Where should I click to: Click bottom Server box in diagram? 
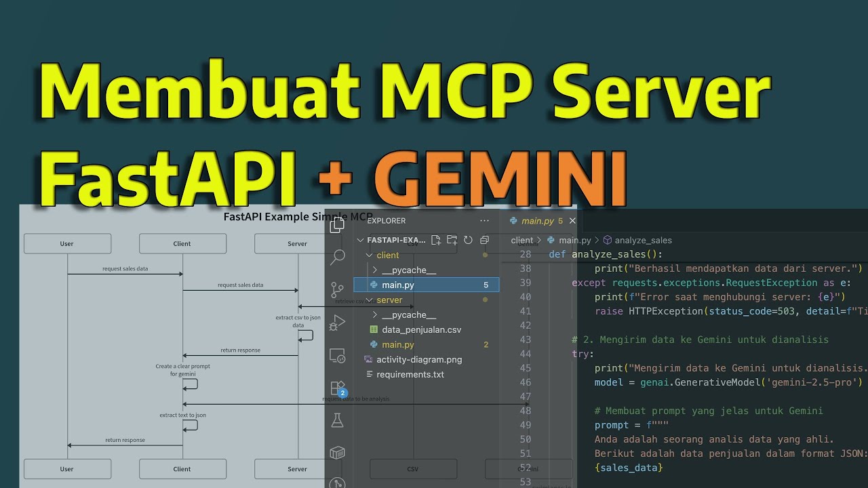click(x=298, y=468)
